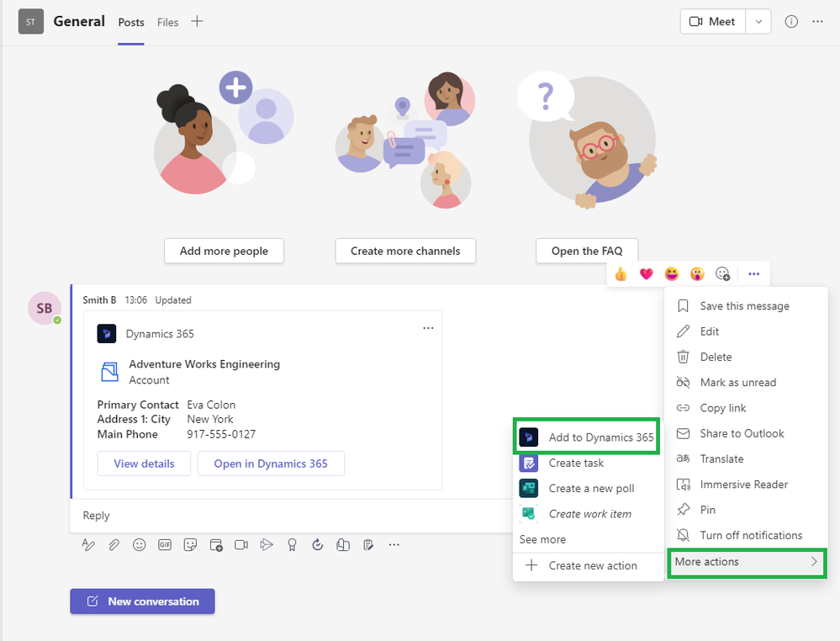Image resolution: width=840 pixels, height=641 pixels.
Task: Add a new tab with plus icon
Action: tap(197, 21)
